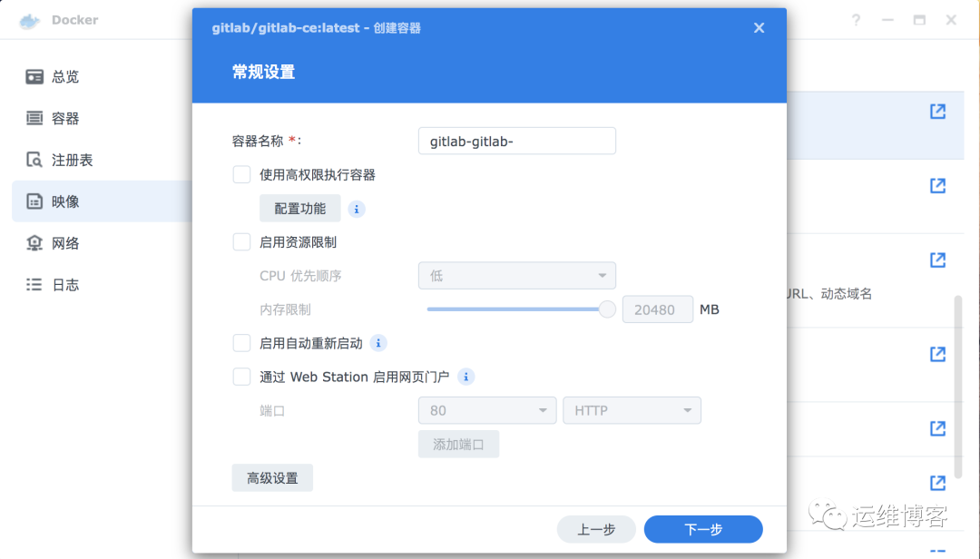Enable run container with high privilege checkbox

click(x=242, y=174)
